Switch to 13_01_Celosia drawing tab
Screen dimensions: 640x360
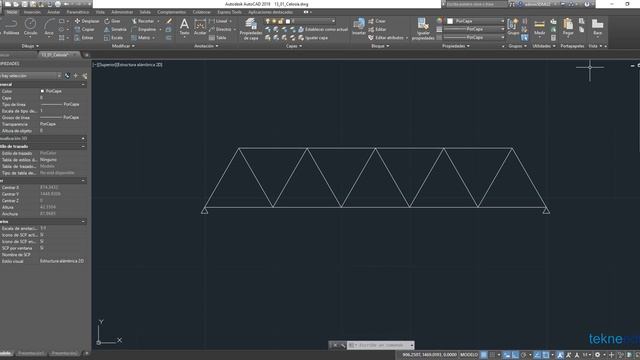pos(59,55)
